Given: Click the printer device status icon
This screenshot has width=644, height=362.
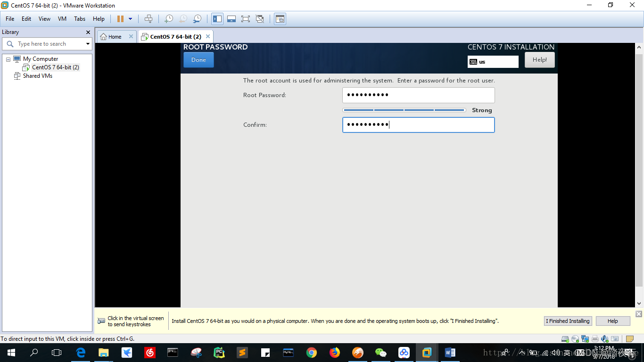Looking at the screenshot, I should click(x=595, y=339).
